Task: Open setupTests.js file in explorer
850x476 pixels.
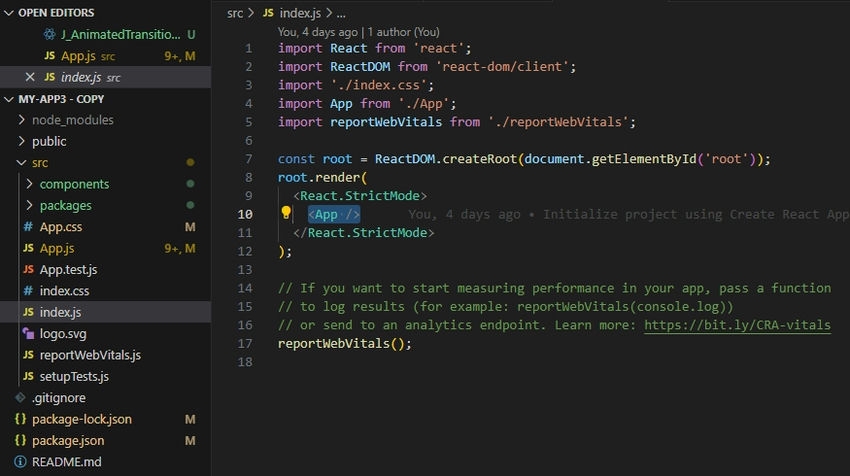Action: click(x=74, y=377)
